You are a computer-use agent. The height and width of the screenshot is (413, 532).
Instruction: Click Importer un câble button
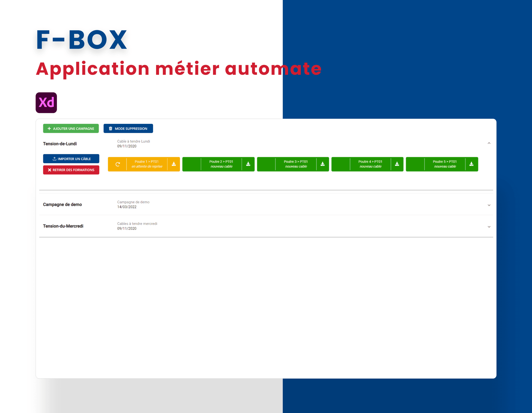(x=71, y=159)
